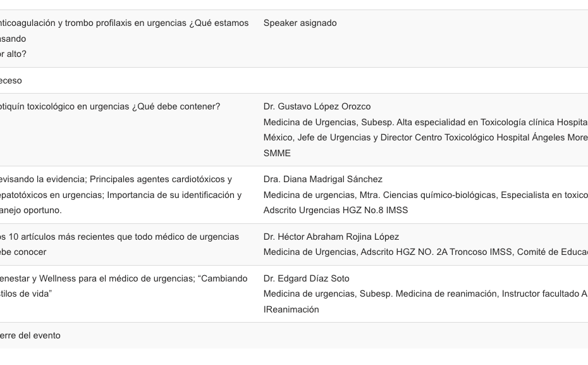
Task: Click speaker name Dr. Gustavo López Orozco
Action: pyautogui.click(x=317, y=106)
